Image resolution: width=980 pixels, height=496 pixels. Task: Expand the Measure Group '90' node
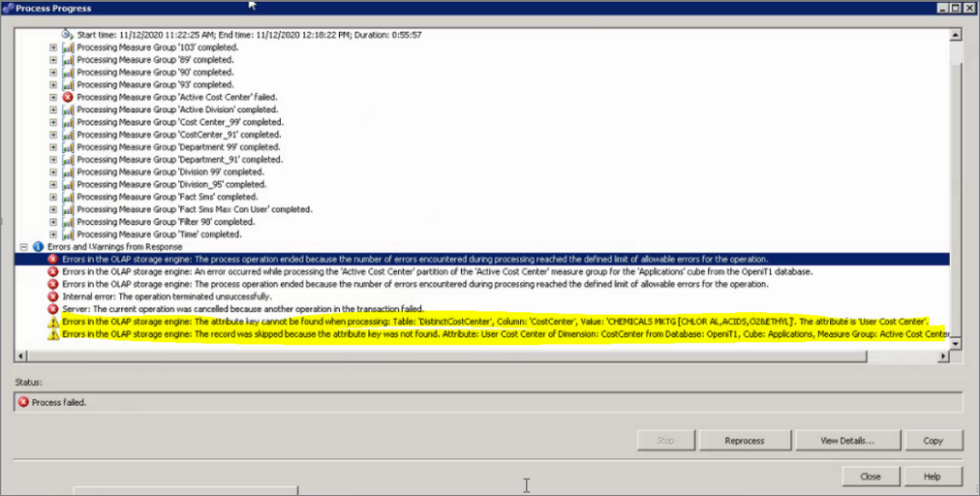coord(53,73)
